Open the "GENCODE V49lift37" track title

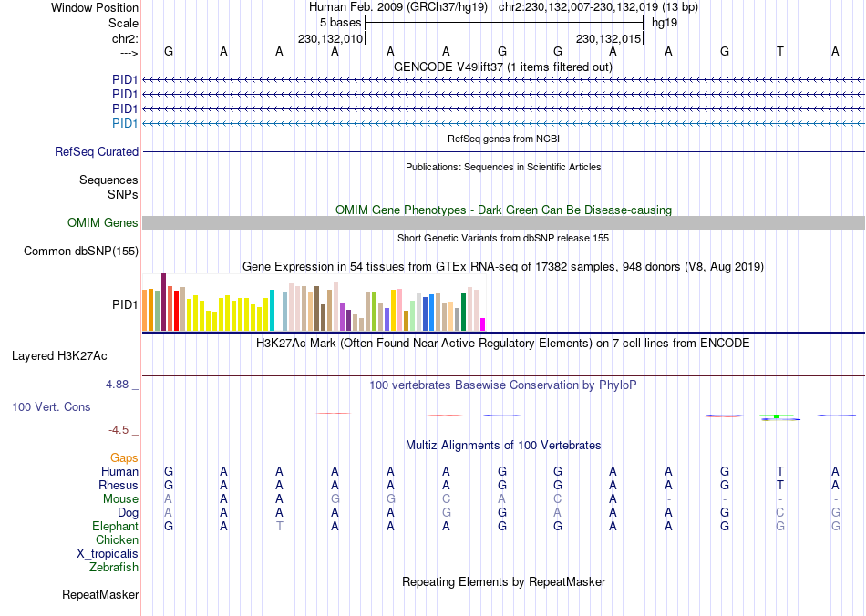point(502,67)
